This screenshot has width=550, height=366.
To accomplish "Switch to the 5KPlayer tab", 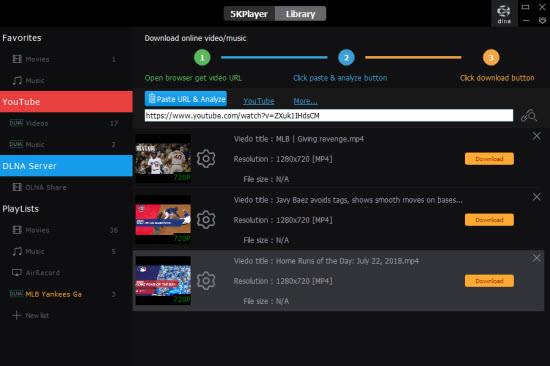I will [249, 14].
